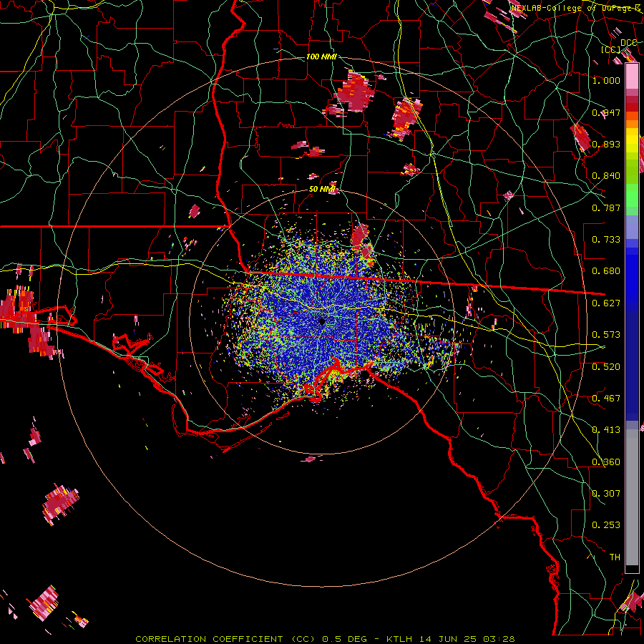This screenshot has height=644, width=644.
Task: Select the 0.627 scale value
Action: click(x=606, y=303)
